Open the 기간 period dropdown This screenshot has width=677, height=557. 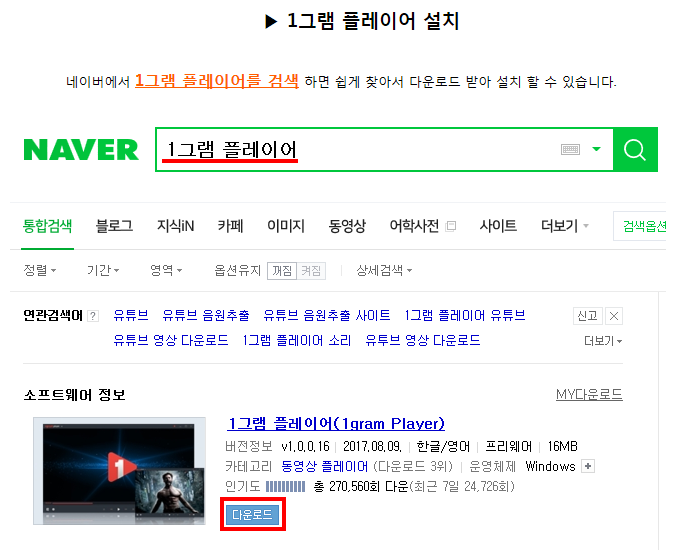103,270
